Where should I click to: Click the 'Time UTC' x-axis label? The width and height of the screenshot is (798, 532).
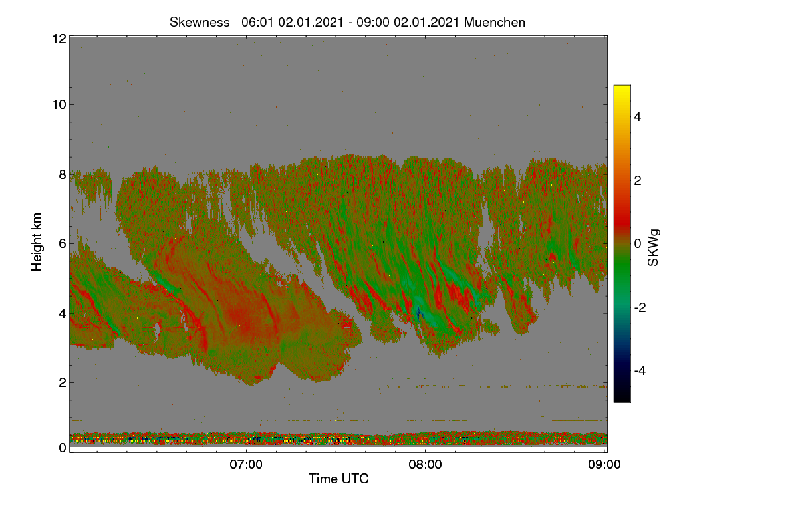(338, 479)
